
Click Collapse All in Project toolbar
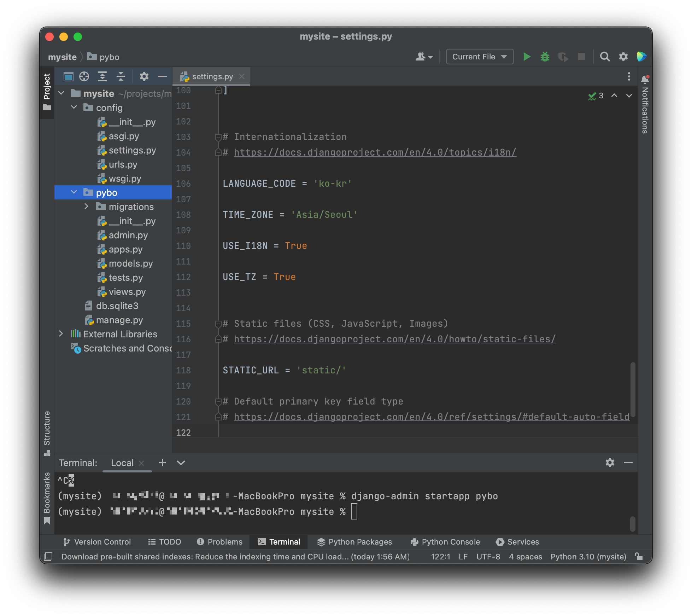pos(121,76)
